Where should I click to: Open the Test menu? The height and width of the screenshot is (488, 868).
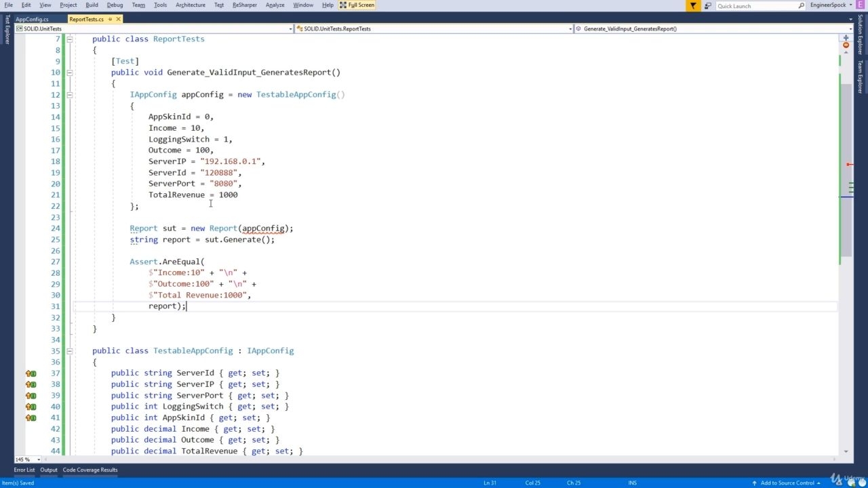click(219, 5)
